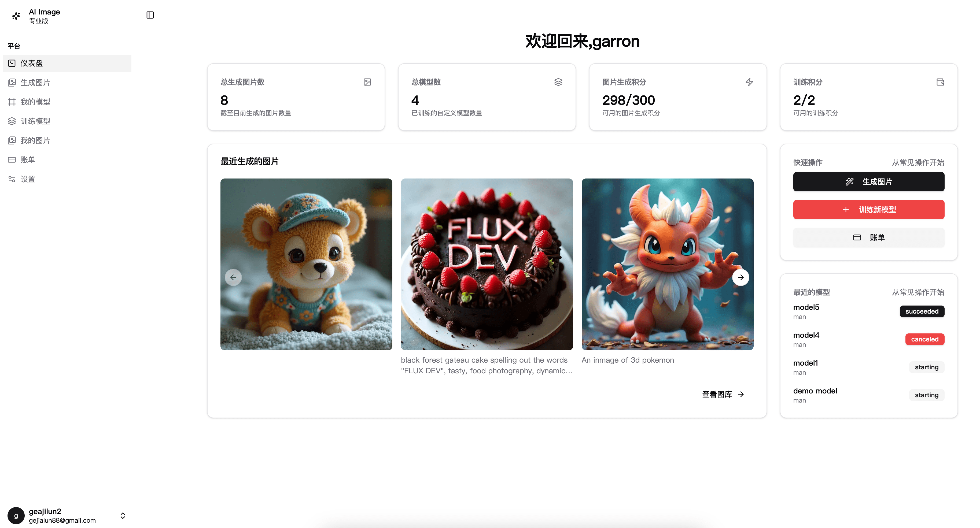Click the wallet icon on training credits card
This screenshot has width=980, height=528.
(940, 82)
